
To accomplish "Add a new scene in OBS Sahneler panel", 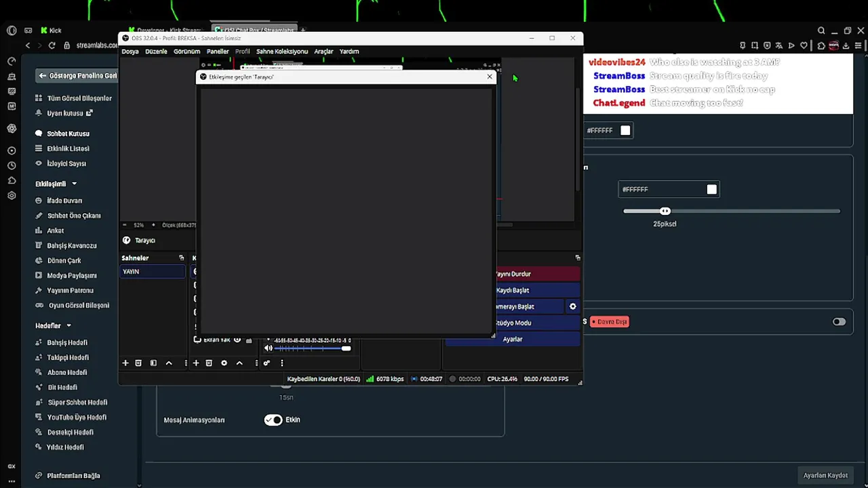I will click(125, 363).
